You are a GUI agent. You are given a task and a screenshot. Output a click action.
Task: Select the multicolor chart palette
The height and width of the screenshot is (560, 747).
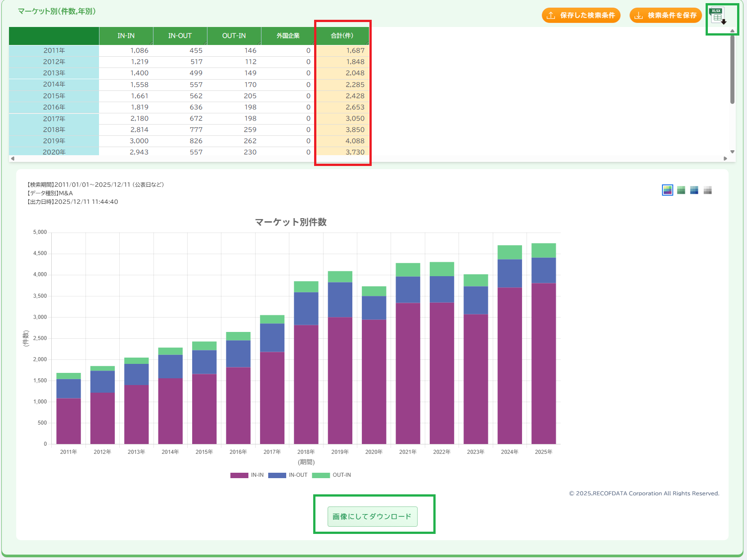667,190
